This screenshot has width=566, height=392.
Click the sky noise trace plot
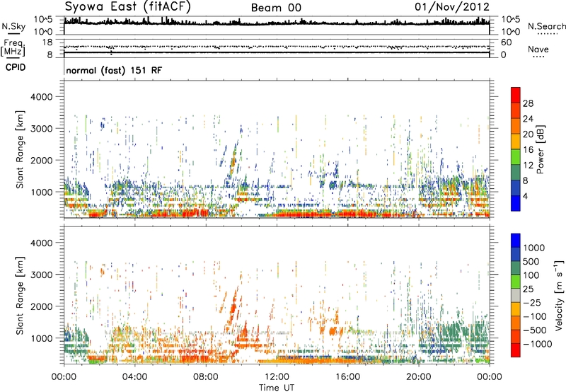(277, 25)
